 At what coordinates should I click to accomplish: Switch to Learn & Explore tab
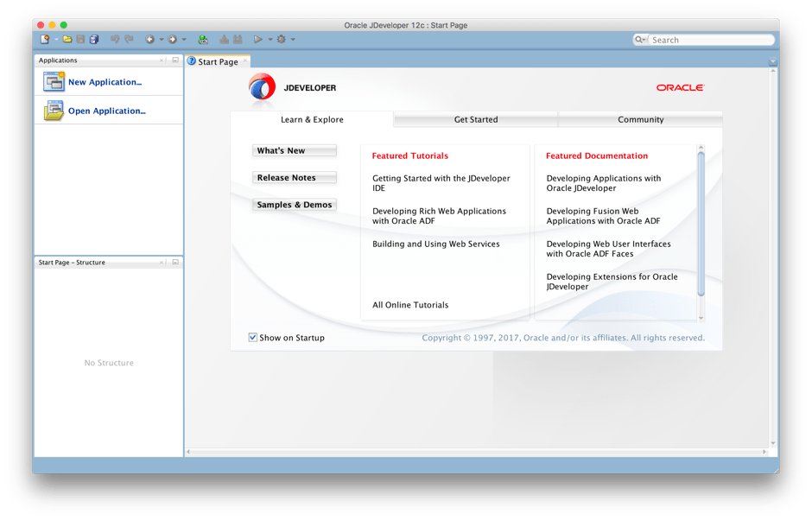[x=312, y=120]
